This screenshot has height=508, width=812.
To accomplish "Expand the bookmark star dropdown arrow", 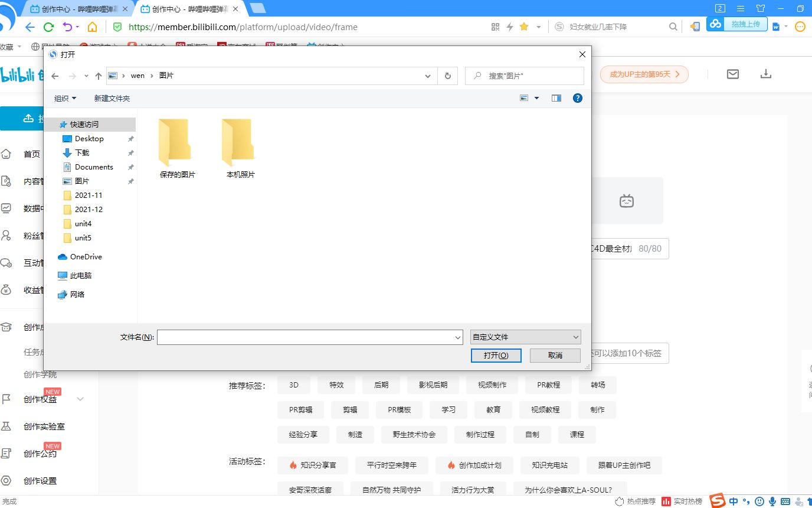I will pos(539,27).
